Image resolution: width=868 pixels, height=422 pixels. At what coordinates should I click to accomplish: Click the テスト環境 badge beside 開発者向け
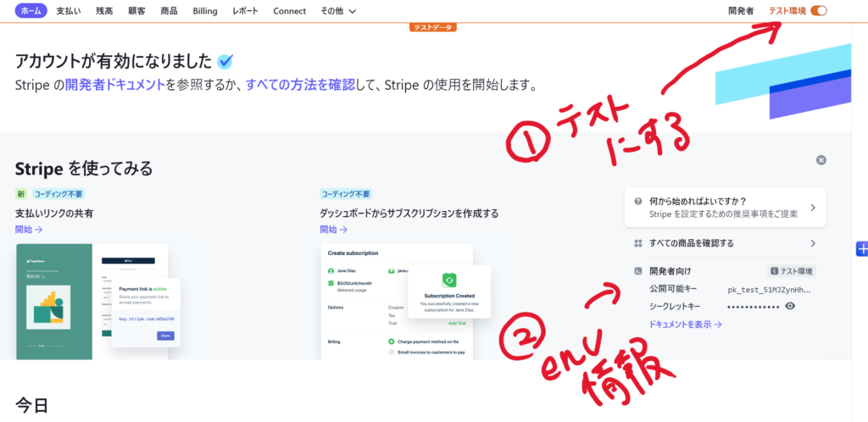coord(792,271)
